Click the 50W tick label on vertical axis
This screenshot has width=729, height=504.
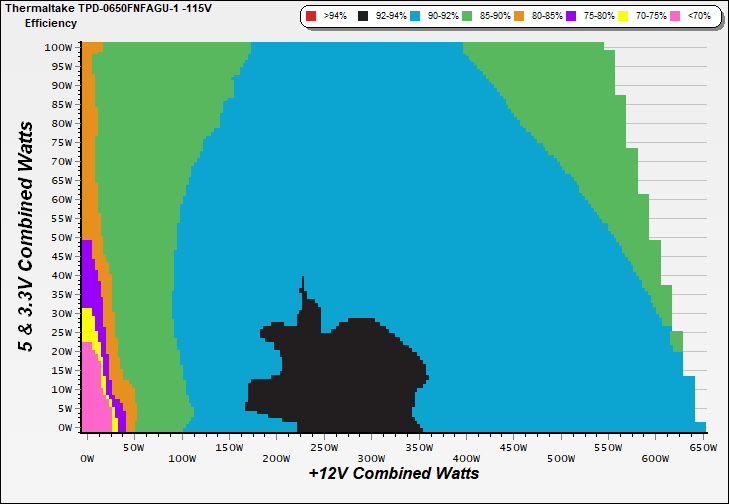[x=60, y=237]
